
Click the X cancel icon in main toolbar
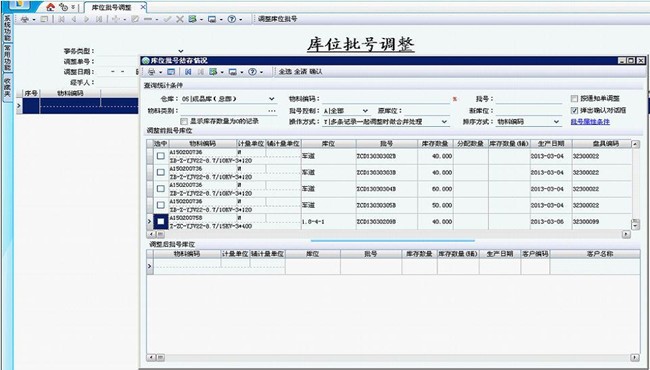(x=179, y=19)
